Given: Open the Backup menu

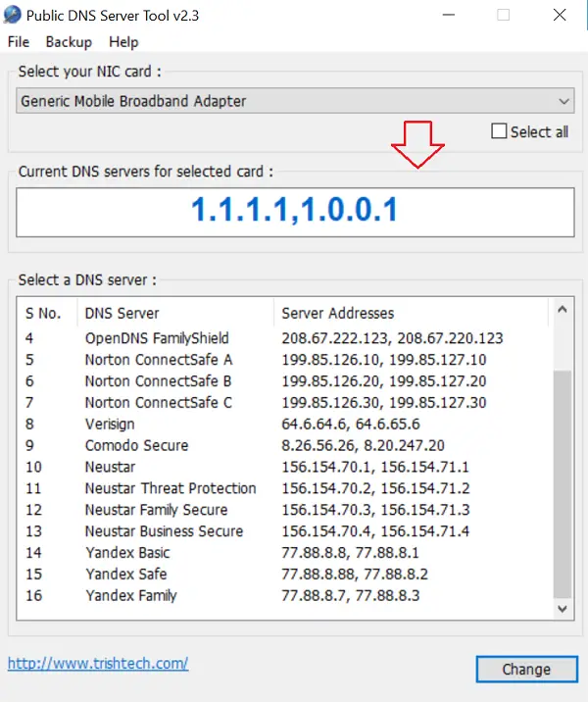Looking at the screenshot, I should coord(69,42).
